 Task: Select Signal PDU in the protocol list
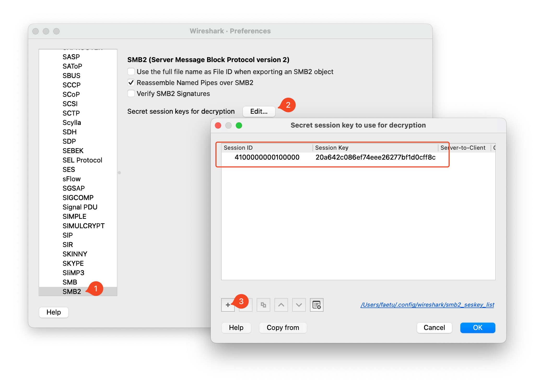coord(78,207)
